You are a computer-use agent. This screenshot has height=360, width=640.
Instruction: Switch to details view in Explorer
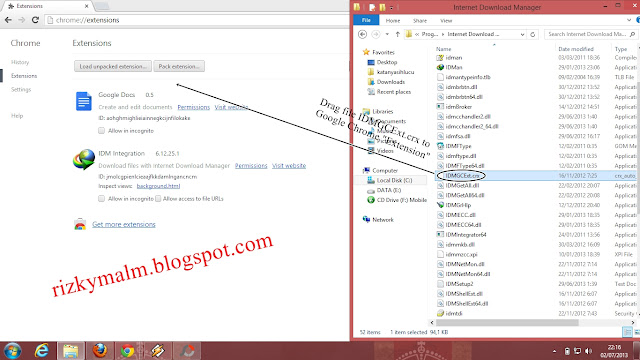(627, 332)
